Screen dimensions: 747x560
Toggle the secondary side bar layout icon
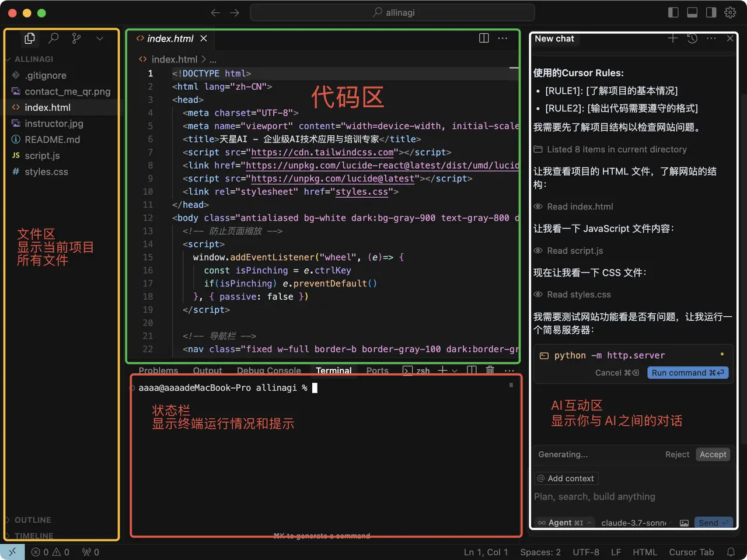[711, 12]
